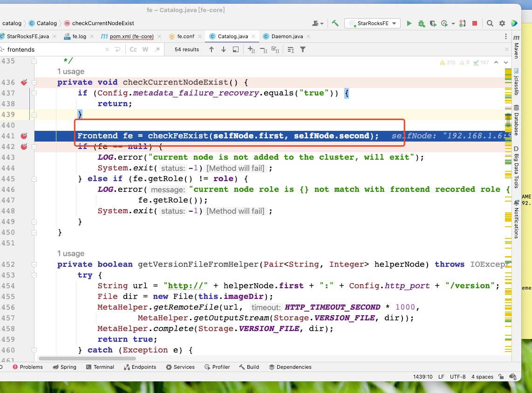Viewport: 532px width, 393px height.
Task: Collapse the checkCurrentNodeExist method on line 436
Action: point(34,82)
